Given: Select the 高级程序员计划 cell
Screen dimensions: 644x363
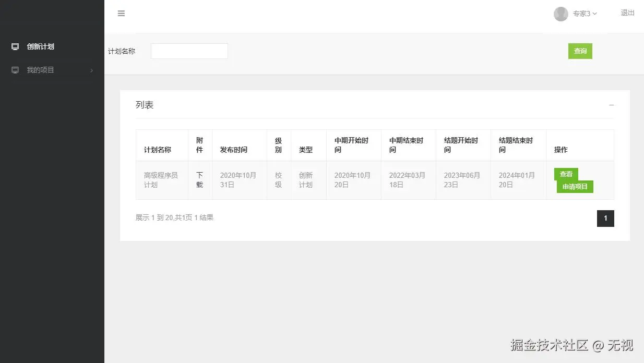Looking at the screenshot, I should point(161,180).
